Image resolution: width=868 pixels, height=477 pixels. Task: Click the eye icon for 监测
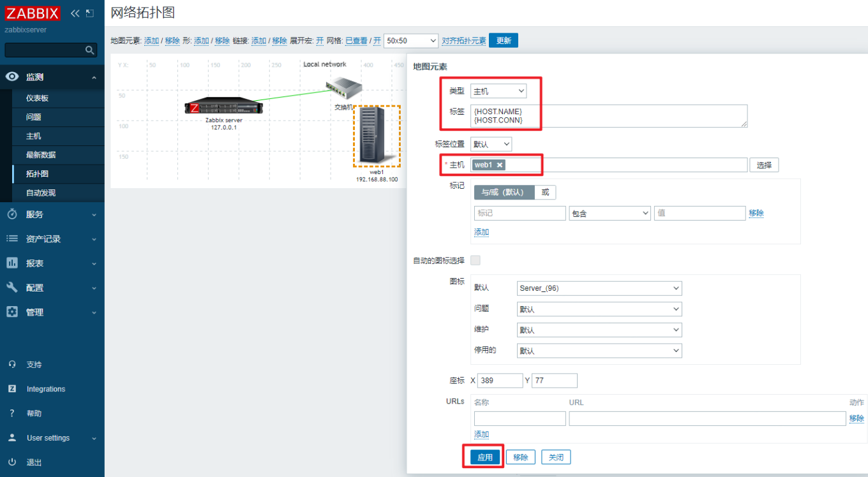point(11,77)
